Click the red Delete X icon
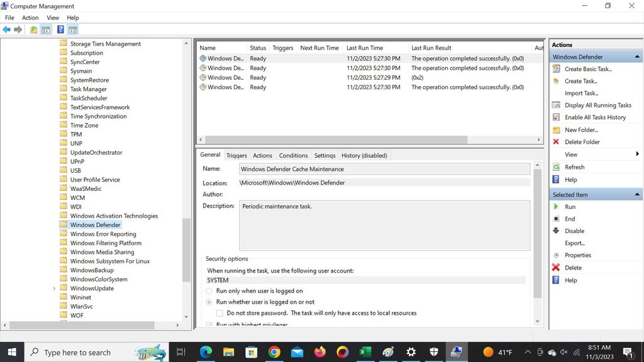 point(556,267)
